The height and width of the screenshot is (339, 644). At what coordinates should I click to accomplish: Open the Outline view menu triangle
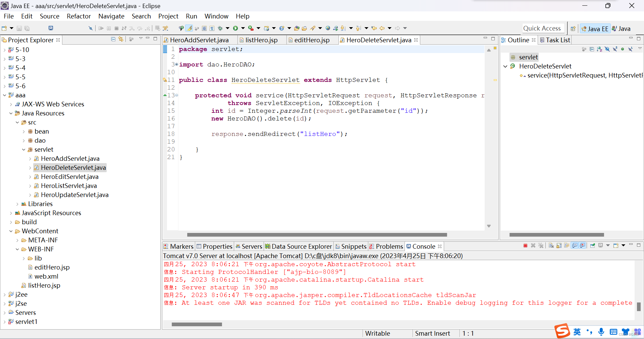640,49
